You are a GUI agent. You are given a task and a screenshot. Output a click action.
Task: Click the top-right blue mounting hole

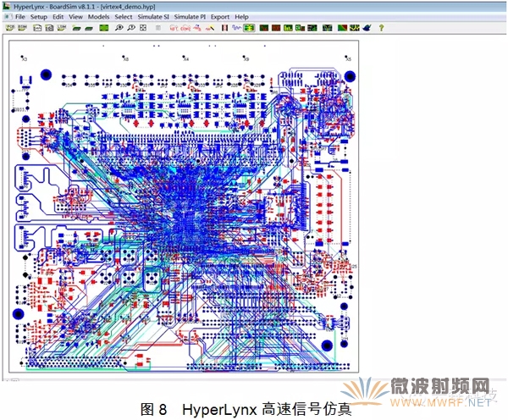coord(350,76)
